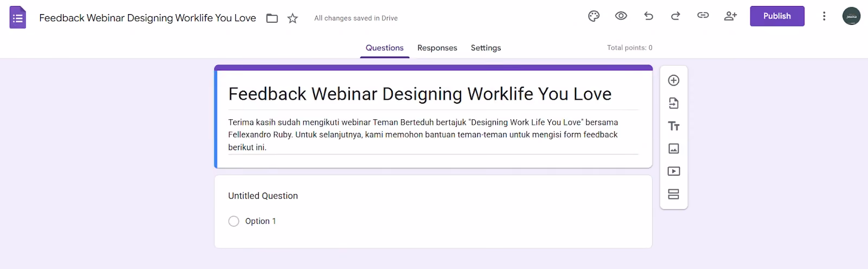Add title and description block
This screenshot has height=269, width=868.
(x=674, y=126)
